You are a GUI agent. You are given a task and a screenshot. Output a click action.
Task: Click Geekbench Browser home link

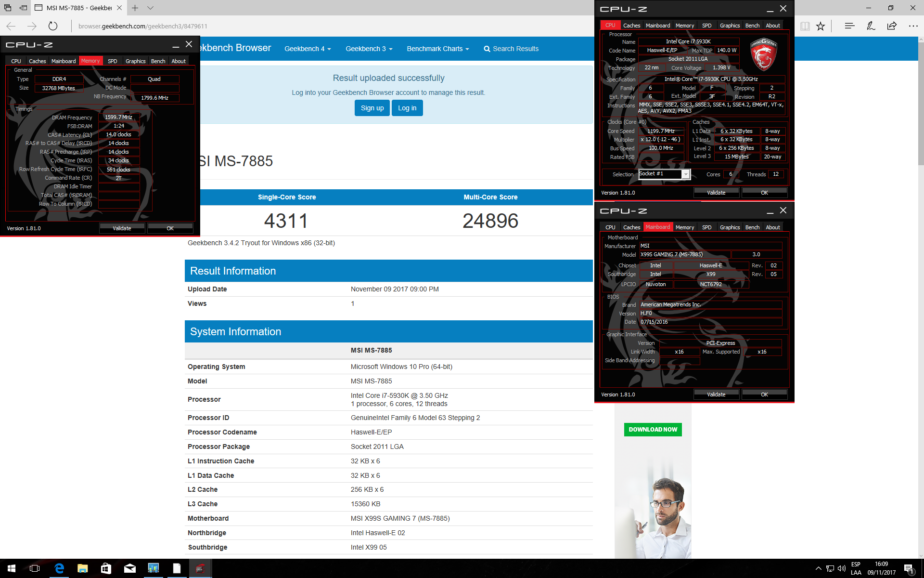(235, 48)
